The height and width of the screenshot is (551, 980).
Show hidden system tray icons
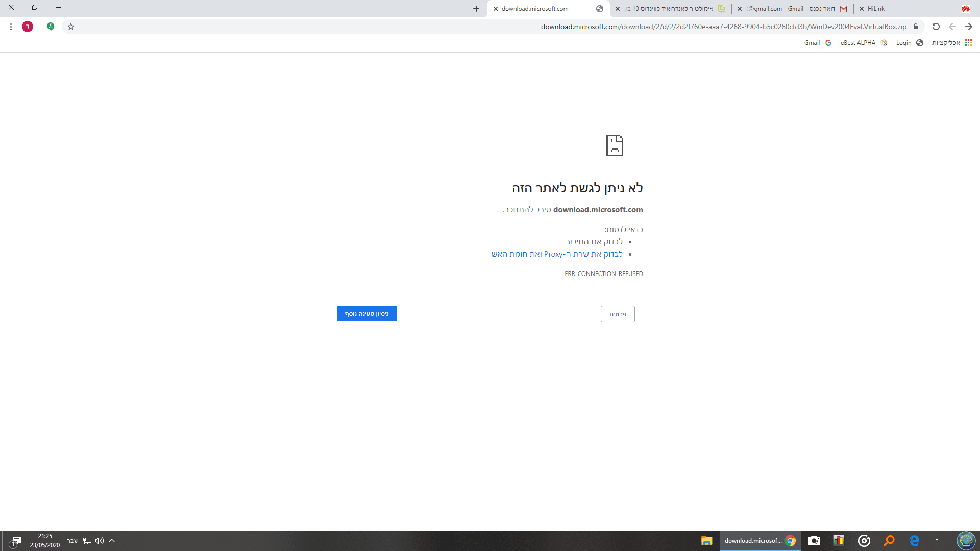click(112, 541)
